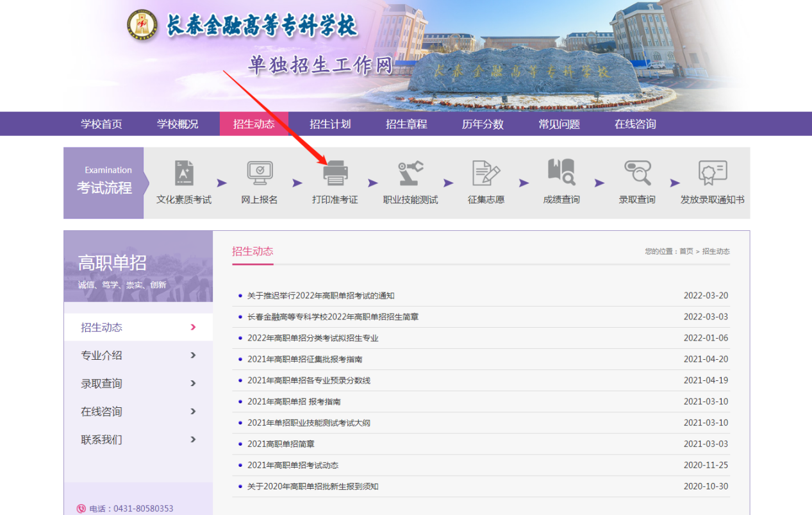This screenshot has height=515, width=812.
Task: Open 2022年高职单招分类考试拟招生专业
Action: coord(313,338)
